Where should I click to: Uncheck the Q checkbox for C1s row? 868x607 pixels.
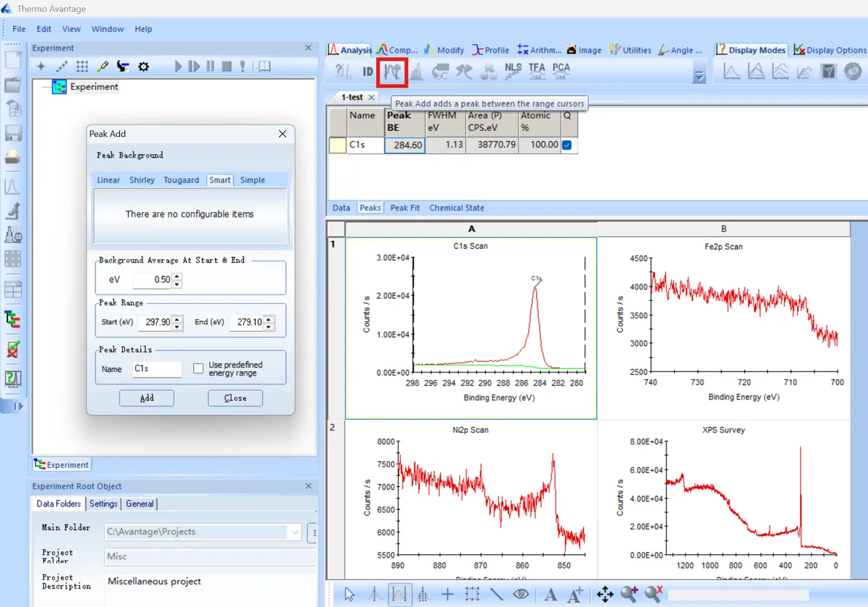coord(567,145)
